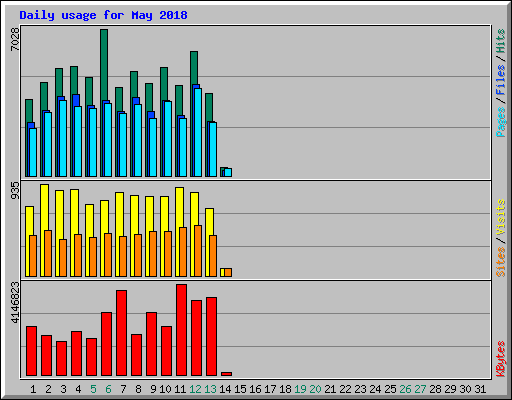Click the red KBytes bar for day 11
This screenshot has width=512, height=400.
tap(181, 330)
